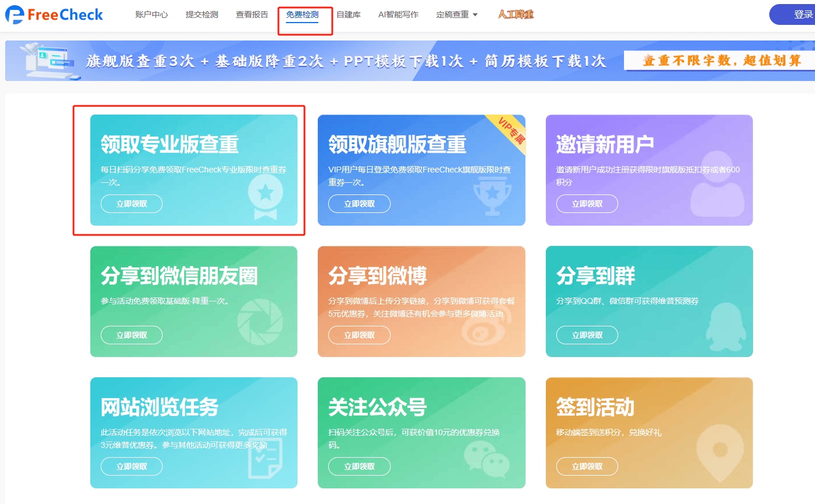
Task: Go to 提交检测 in the navigation
Action: click(x=202, y=14)
